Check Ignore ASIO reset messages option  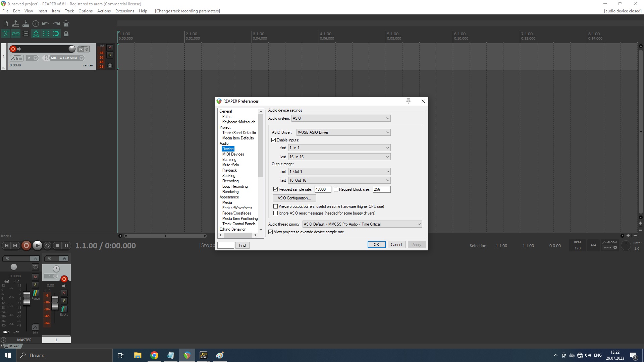coord(276,213)
